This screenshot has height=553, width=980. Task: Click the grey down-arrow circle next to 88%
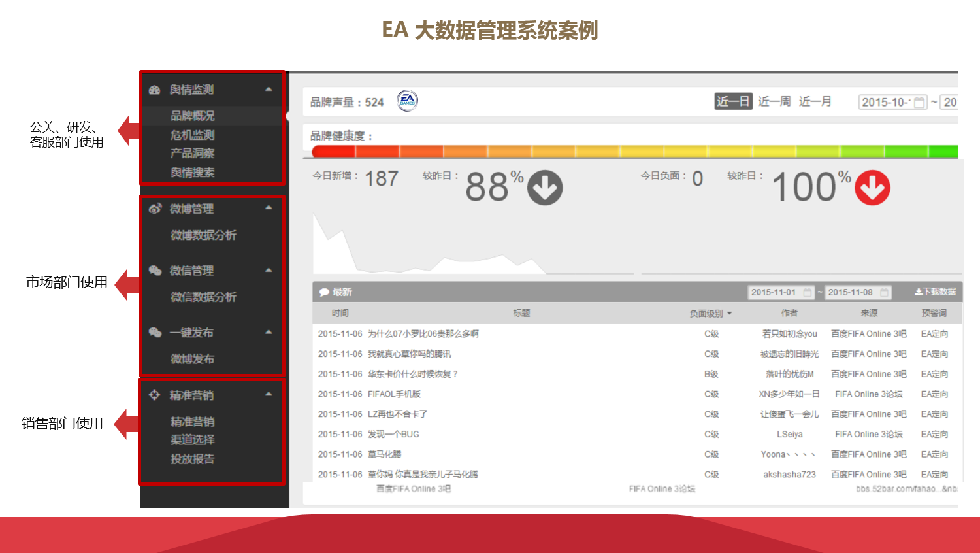(x=545, y=188)
